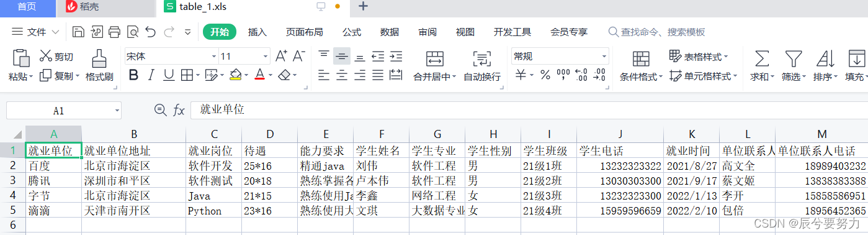Open Print Preview from quick toolbar

[x=132, y=32]
